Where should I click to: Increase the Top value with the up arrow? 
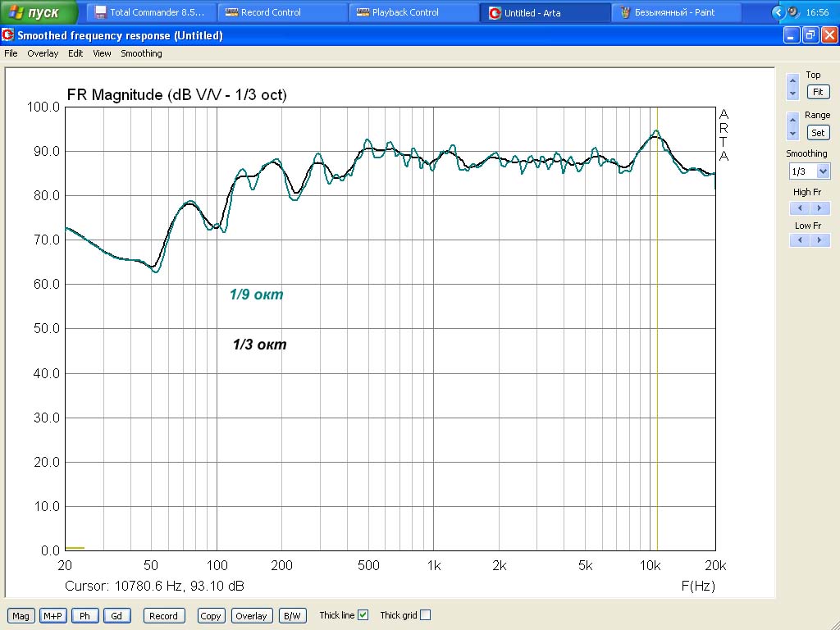point(793,81)
